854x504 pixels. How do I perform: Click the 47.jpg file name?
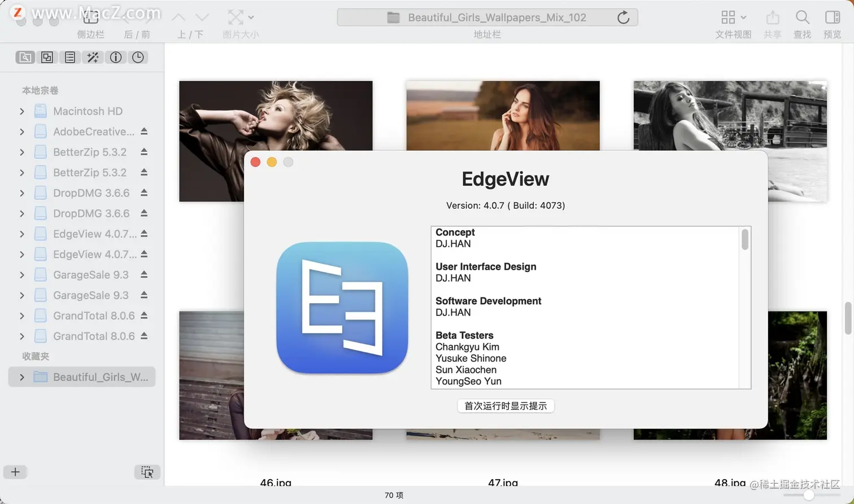tap(503, 483)
